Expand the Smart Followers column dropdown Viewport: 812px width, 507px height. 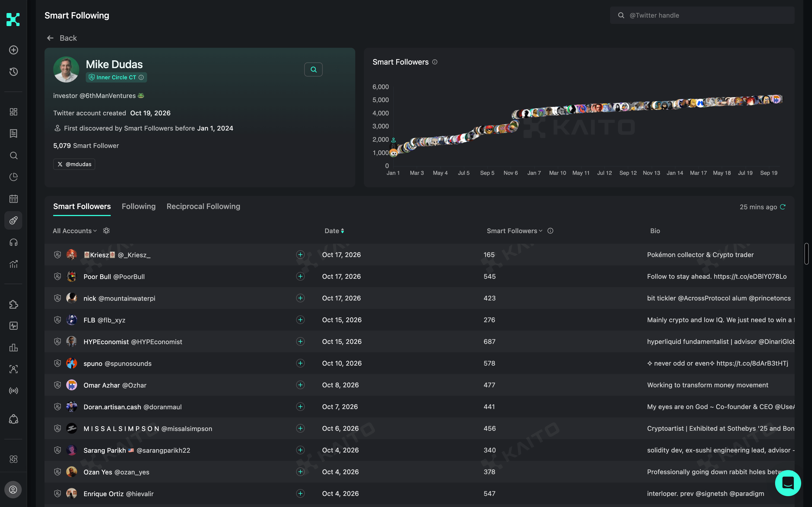pos(514,231)
